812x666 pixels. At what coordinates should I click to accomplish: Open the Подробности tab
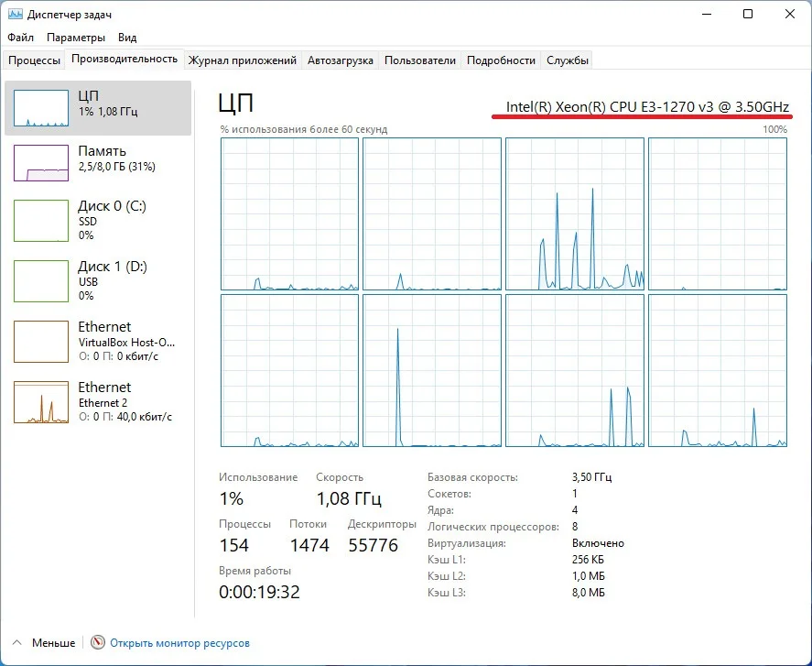[x=501, y=60]
